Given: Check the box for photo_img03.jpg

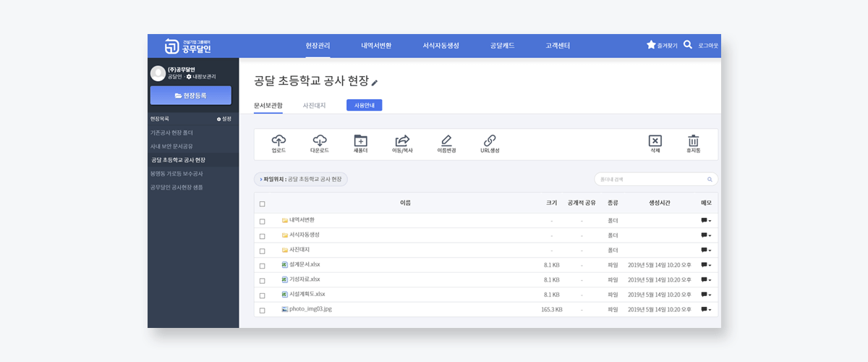Looking at the screenshot, I should 262,310.
